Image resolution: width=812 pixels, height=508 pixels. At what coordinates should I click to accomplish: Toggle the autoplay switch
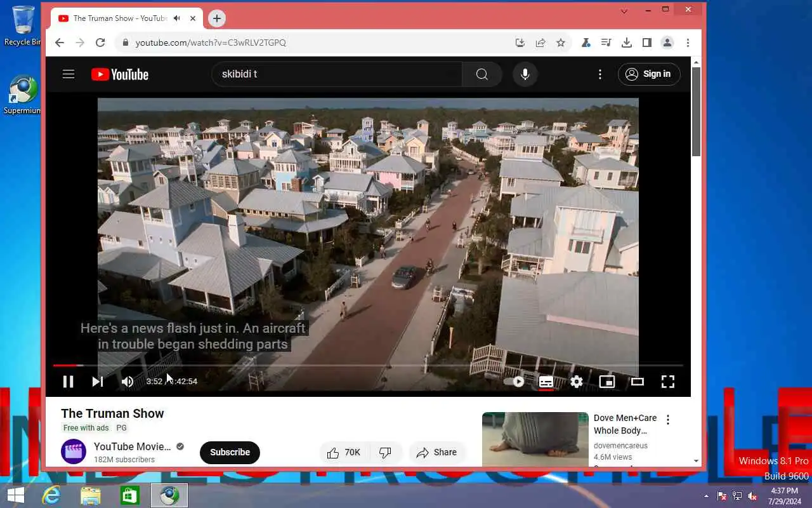click(x=514, y=382)
